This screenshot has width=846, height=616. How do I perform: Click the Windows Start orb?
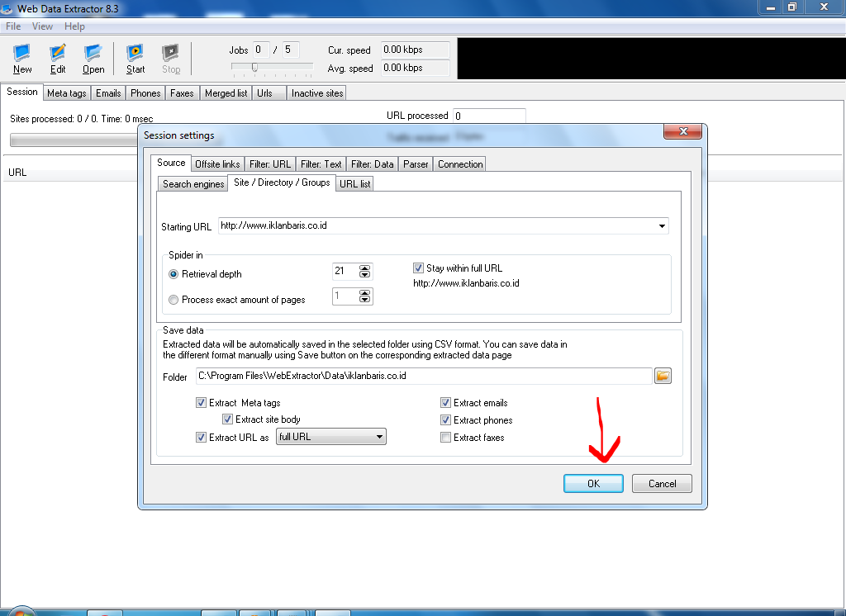(x=21, y=612)
